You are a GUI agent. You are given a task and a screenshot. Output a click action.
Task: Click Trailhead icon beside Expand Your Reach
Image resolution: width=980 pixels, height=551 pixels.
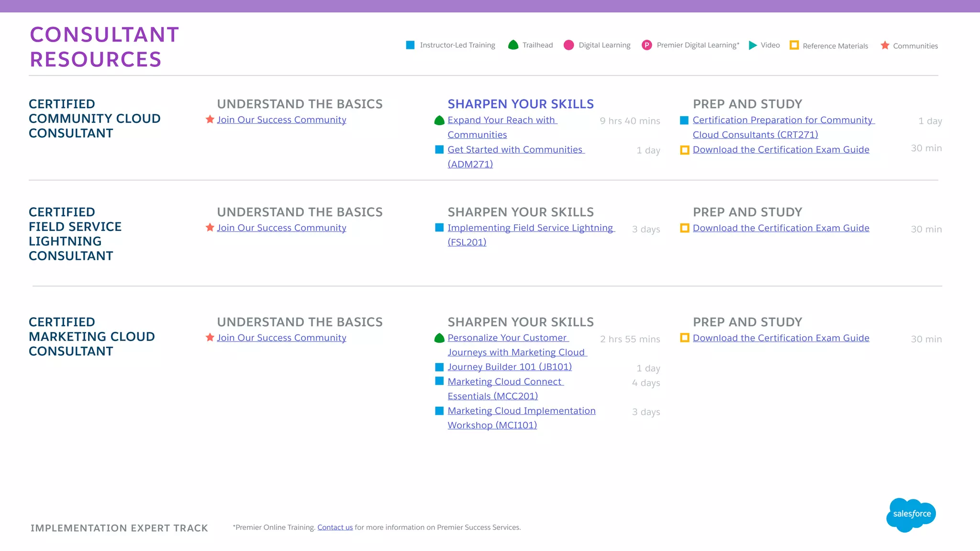tap(439, 121)
